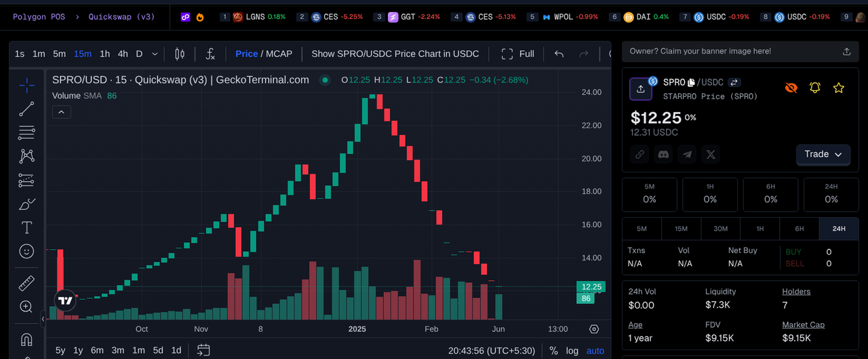This screenshot has height=359, width=868.
Task: Open the Telegram link icon
Action: click(688, 155)
